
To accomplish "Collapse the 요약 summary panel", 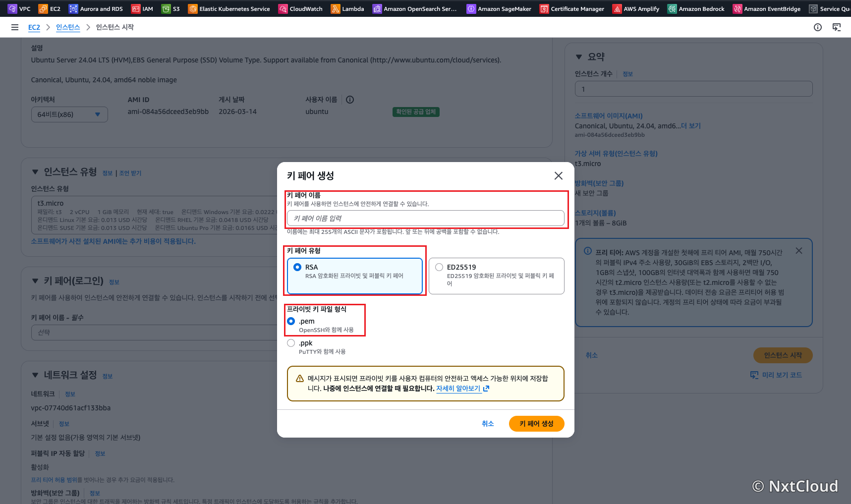I will pyautogui.click(x=579, y=57).
